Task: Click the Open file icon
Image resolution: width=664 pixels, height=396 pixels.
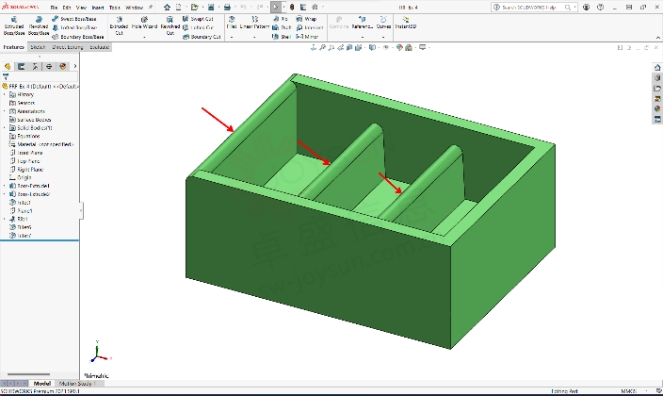Action: pos(194,7)
